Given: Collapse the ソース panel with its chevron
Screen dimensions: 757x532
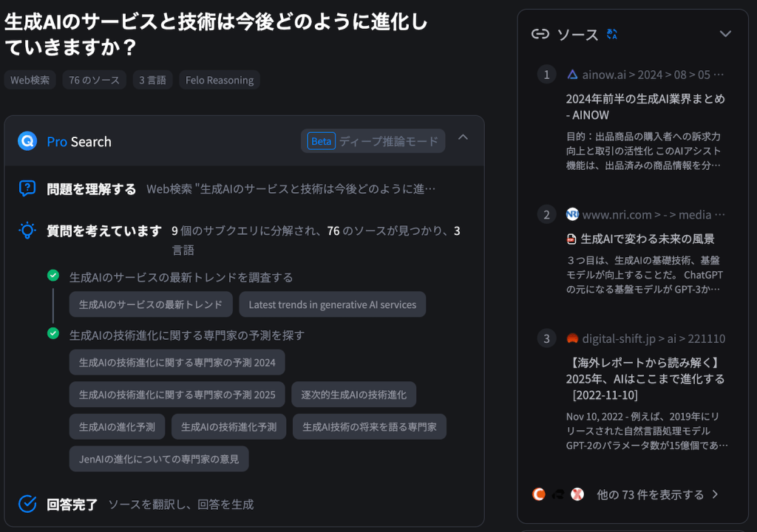Looking at the screenshot, I should click(724, 33).
